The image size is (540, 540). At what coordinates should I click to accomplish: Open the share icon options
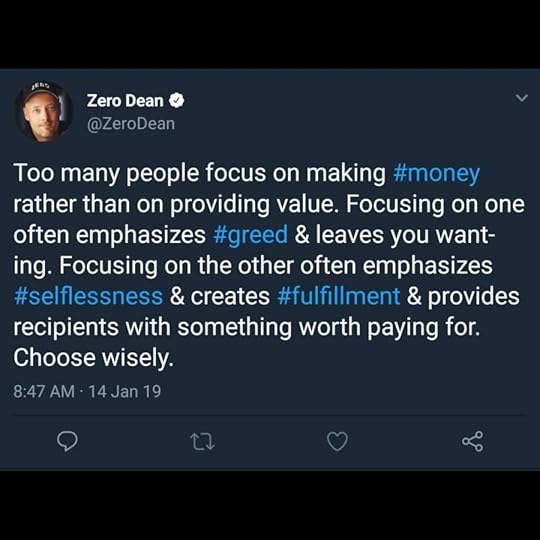click(x=473, y=441)
